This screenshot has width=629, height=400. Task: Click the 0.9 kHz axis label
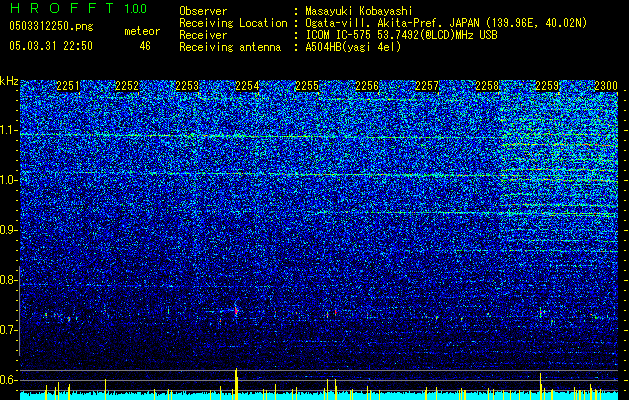click(8, 230)
